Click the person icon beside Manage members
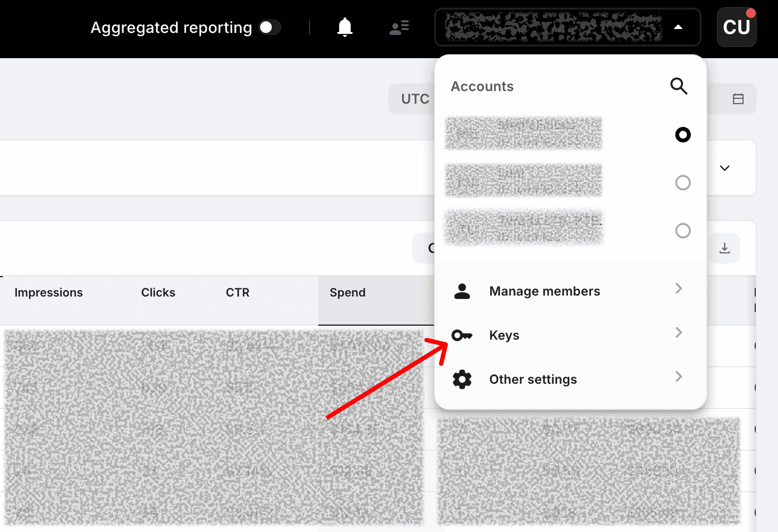 [x=462, y=291]
